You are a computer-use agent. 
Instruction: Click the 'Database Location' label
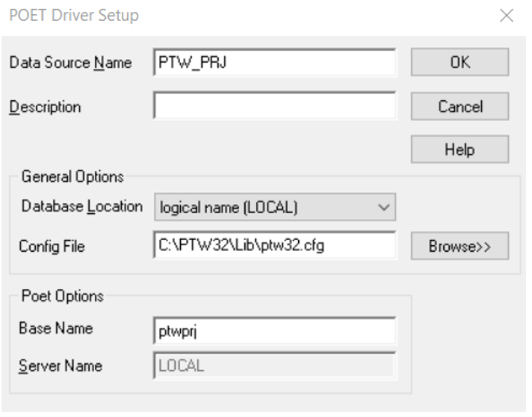(x=81, y=206)
